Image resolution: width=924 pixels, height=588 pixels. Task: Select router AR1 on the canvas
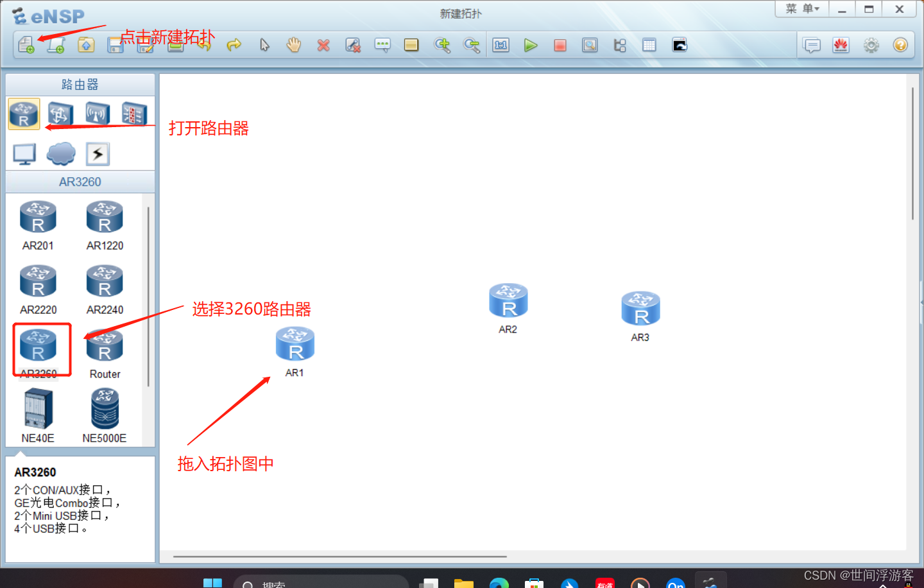pyautogui.click(x=295, y=344)
